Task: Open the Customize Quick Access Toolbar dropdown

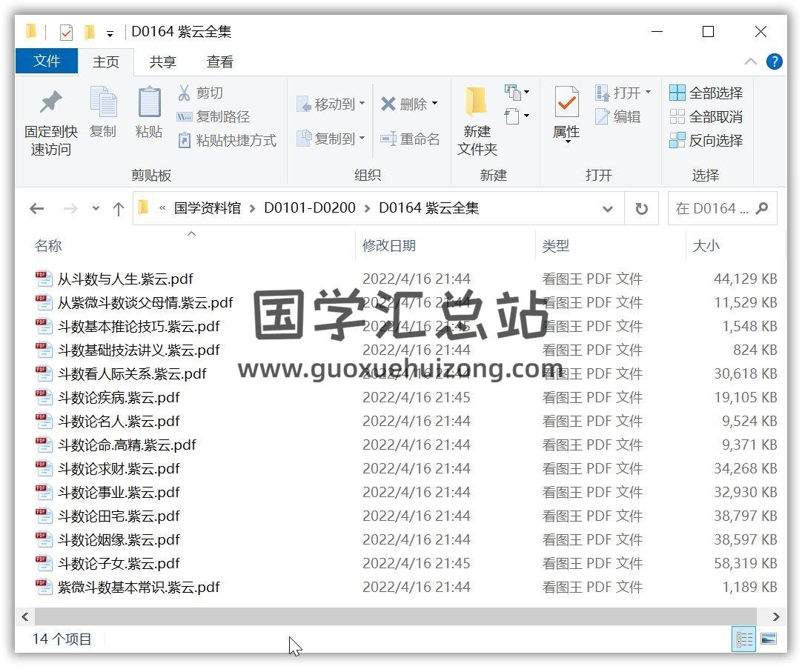Action: 110,34
